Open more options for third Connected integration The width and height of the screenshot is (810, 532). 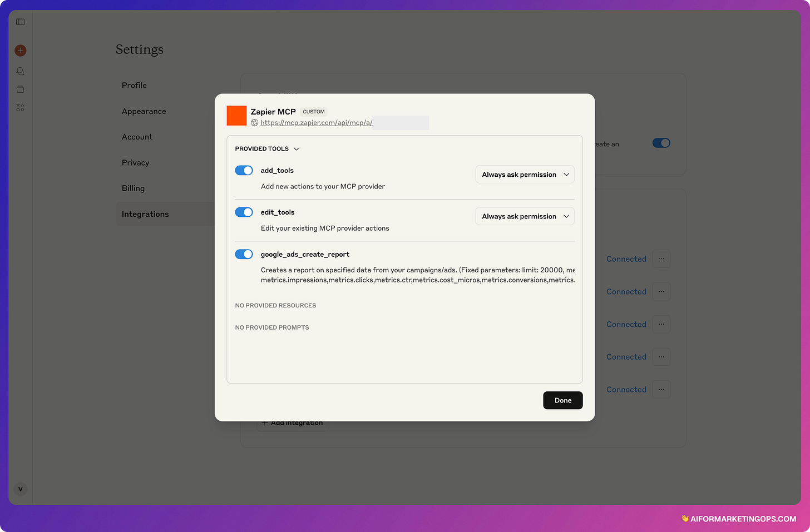[x=661, y=324]
